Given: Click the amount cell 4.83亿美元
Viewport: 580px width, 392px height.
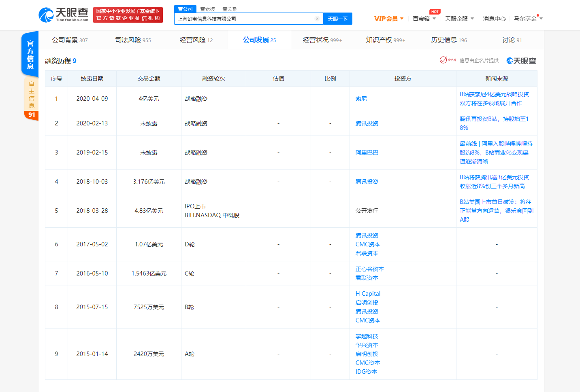Looking at the screenshot, I should tap(149, 211).
